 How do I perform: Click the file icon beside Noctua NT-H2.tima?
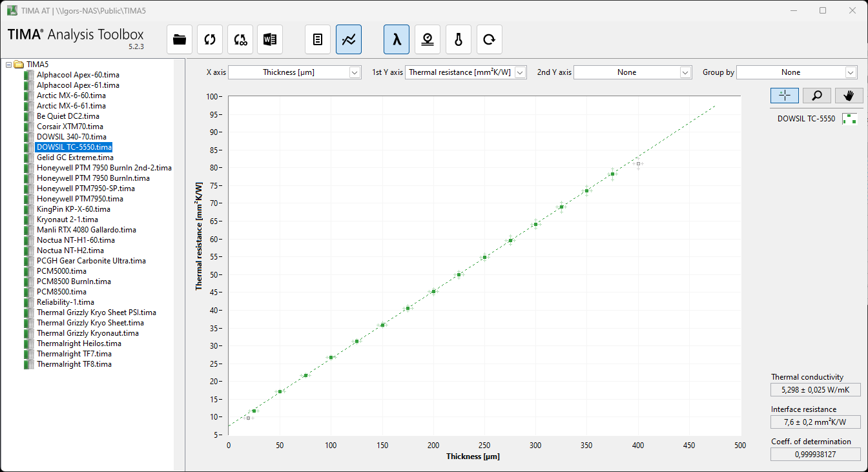(x=28, y=251)
